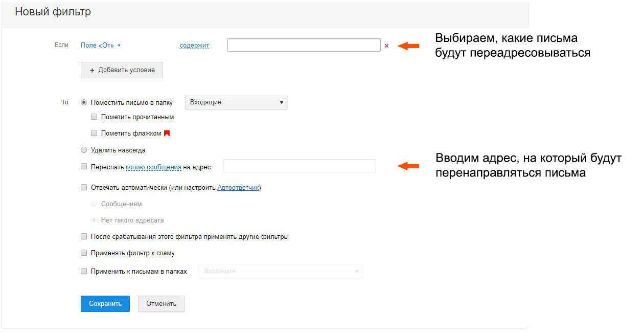Viewport: 644px width, 334px height.
Task: Click the forwarding address input field
Action: 300,166
